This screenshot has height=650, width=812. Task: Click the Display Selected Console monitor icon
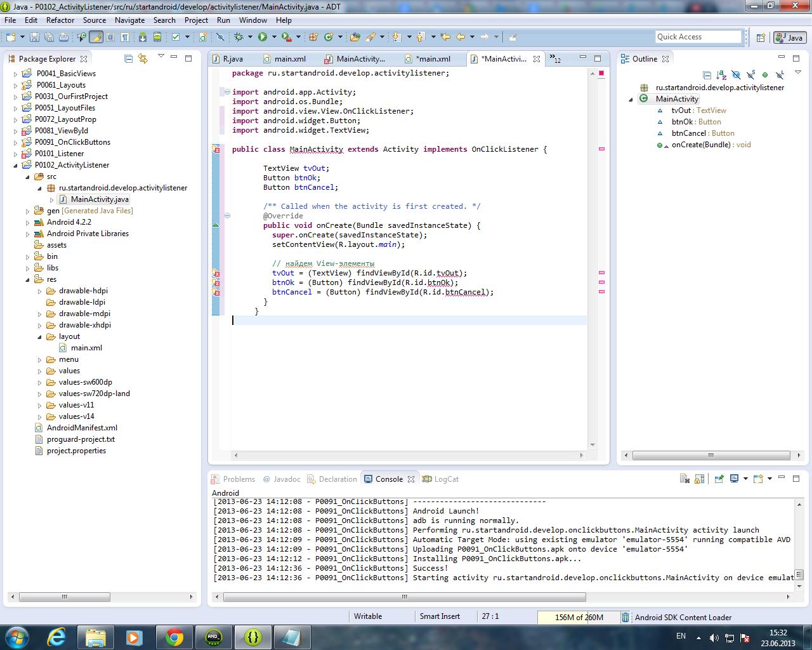734,479
